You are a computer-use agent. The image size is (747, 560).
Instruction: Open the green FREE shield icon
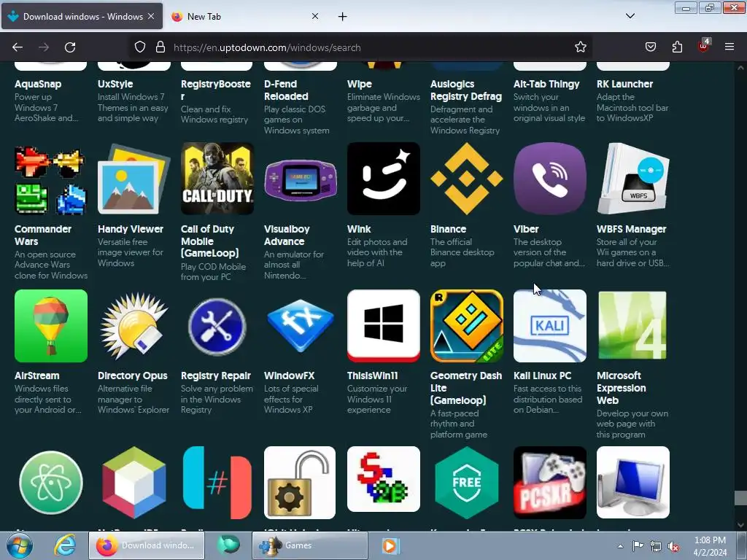(x=466, y=483)
